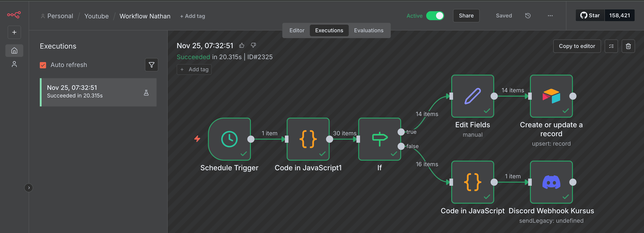Click Copy to editor button

(x=577, y=46)
